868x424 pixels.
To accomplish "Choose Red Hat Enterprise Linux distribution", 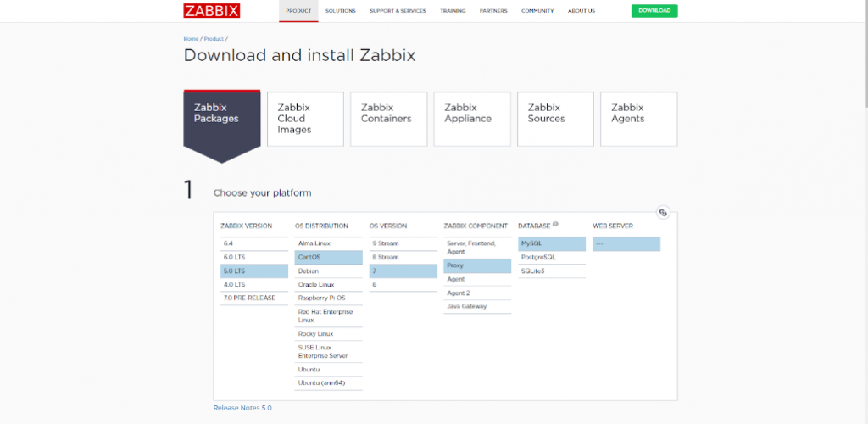I will (x=328, y=316).
